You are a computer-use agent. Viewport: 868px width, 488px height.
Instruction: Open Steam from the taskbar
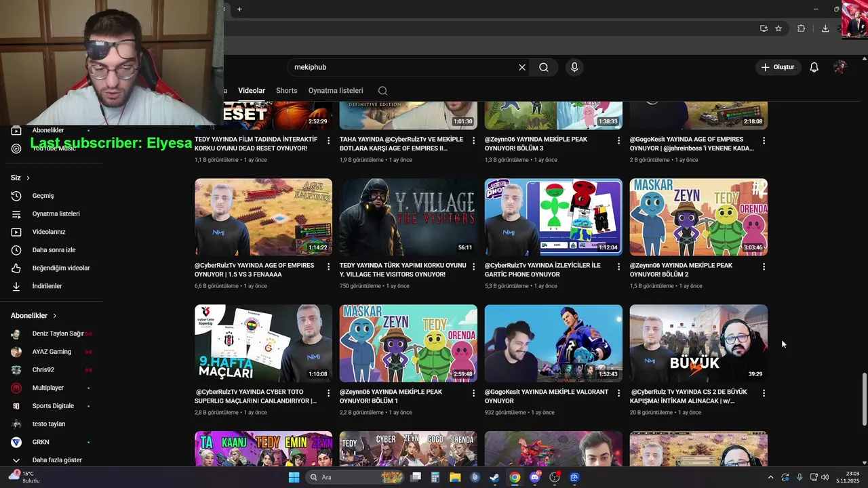[495, 477]
